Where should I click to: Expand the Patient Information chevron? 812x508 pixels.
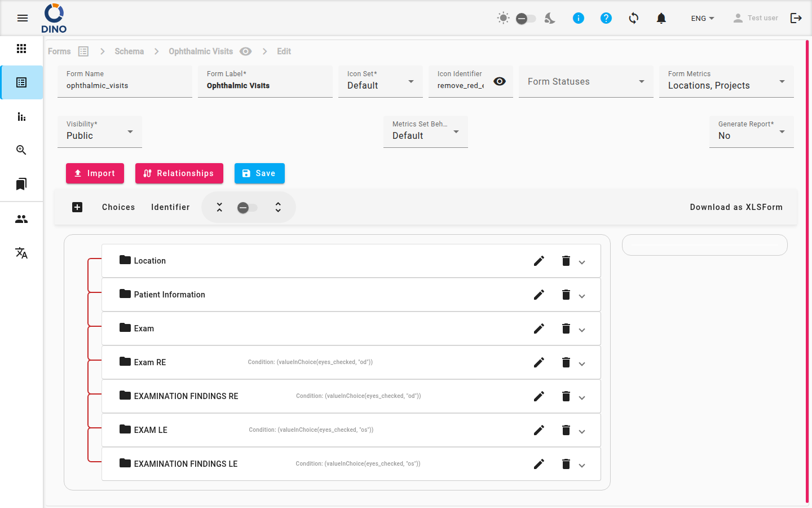[582, 296]
